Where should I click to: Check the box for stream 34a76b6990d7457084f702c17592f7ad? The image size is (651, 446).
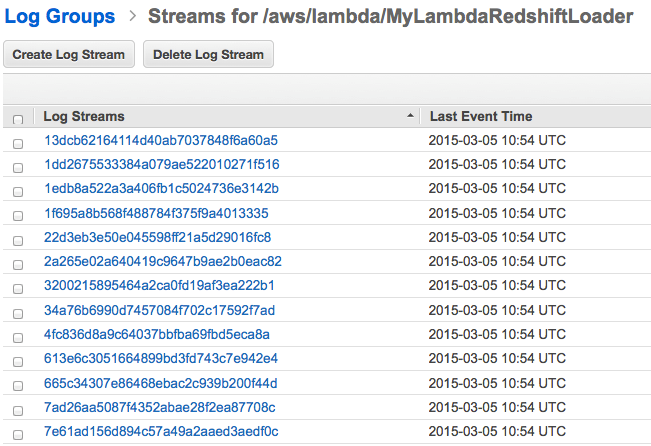18,314
